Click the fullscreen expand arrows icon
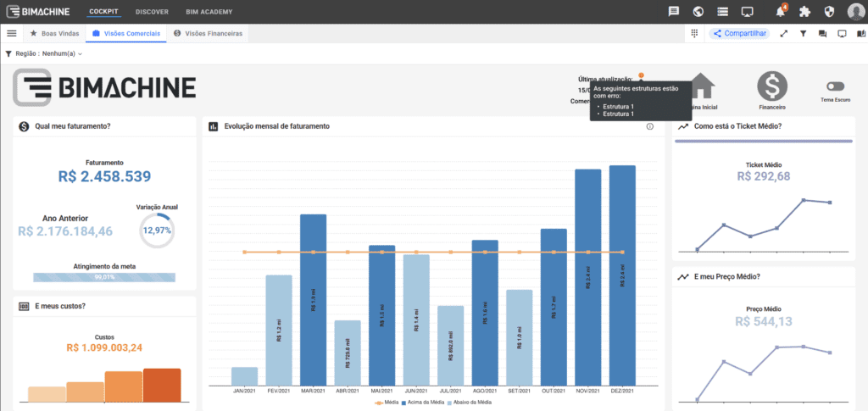This screenshot has width=868, height=411. pyautogui.click(x=783, y=34)
